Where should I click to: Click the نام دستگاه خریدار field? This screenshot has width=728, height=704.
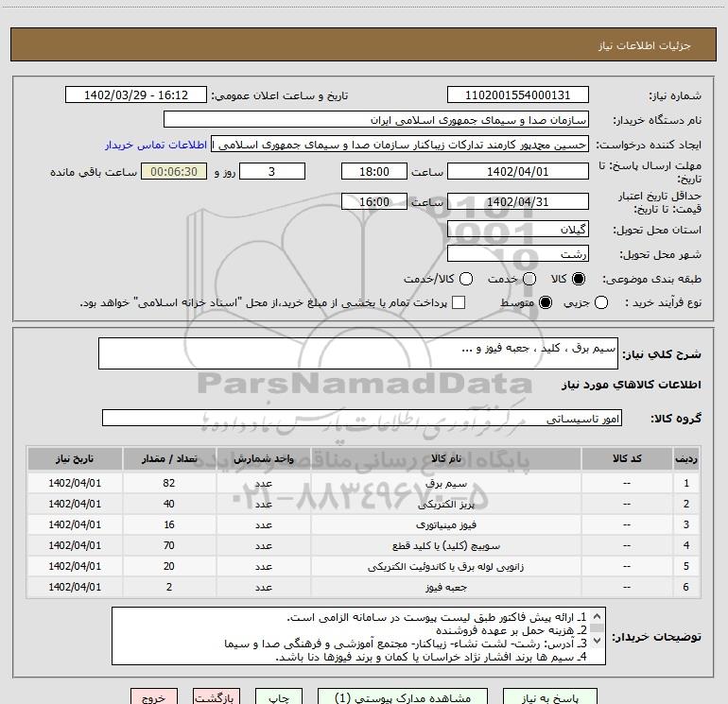coord(376,120)
